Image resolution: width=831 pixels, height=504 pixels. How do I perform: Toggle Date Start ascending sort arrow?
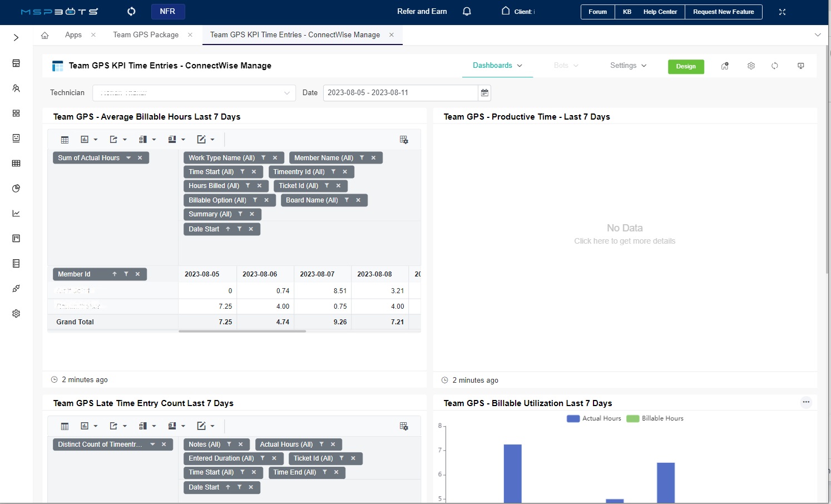point(227,229)
